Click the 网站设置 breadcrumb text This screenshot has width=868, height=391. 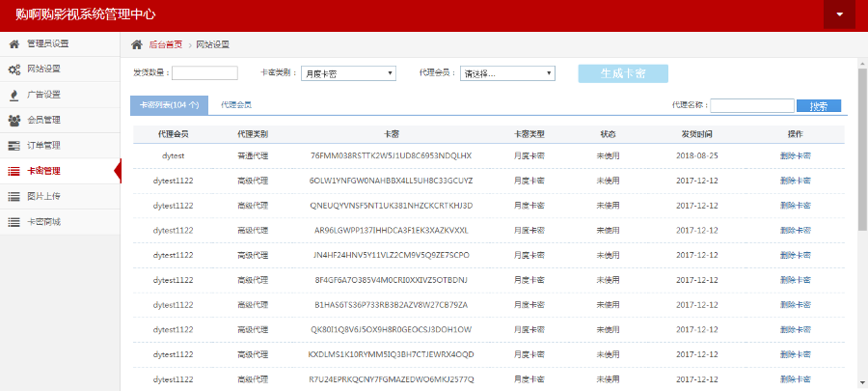213,44
